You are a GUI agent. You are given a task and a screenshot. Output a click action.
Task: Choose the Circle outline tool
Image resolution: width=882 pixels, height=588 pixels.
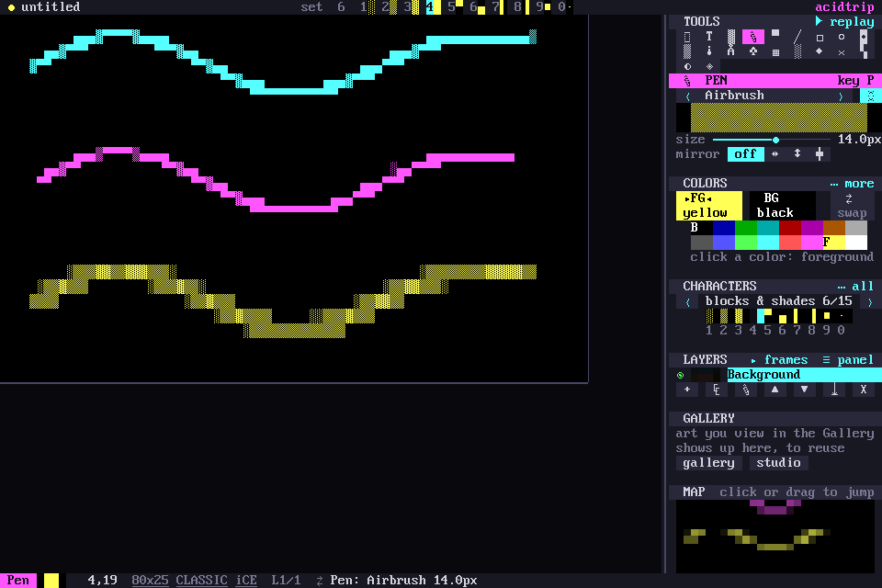(842, 37)
